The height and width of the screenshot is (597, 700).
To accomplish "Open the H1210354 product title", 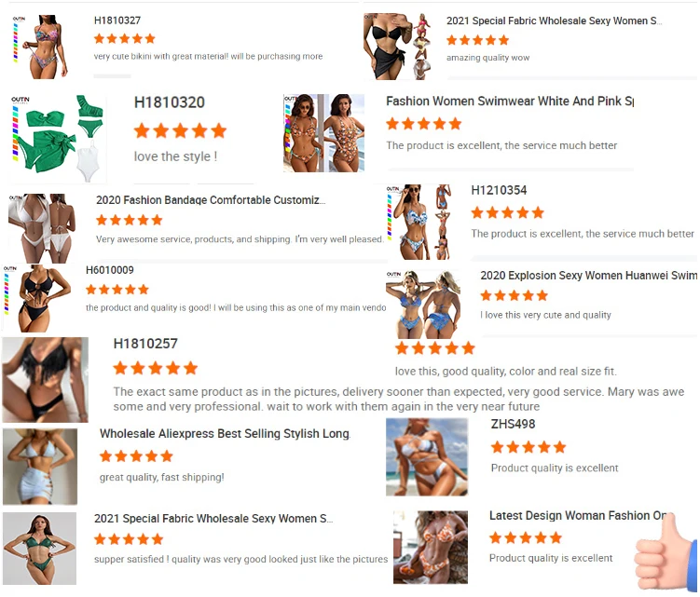I will coord(499,191).
